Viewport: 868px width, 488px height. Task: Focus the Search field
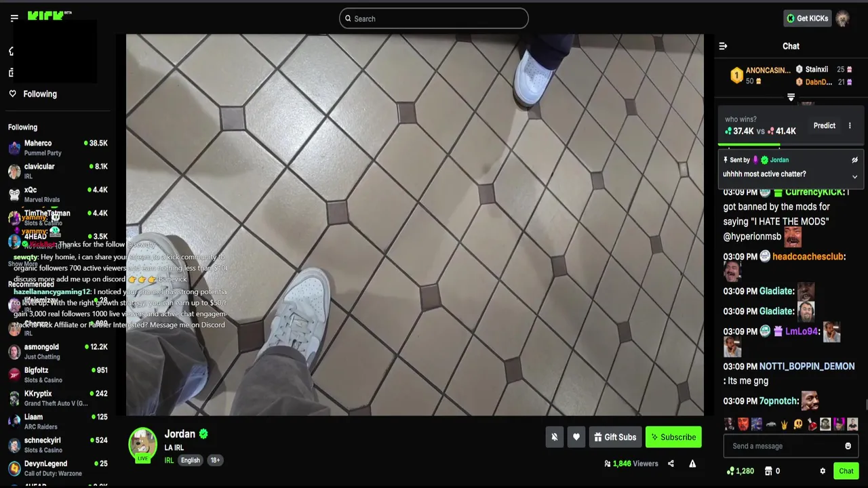coord(434,18)
